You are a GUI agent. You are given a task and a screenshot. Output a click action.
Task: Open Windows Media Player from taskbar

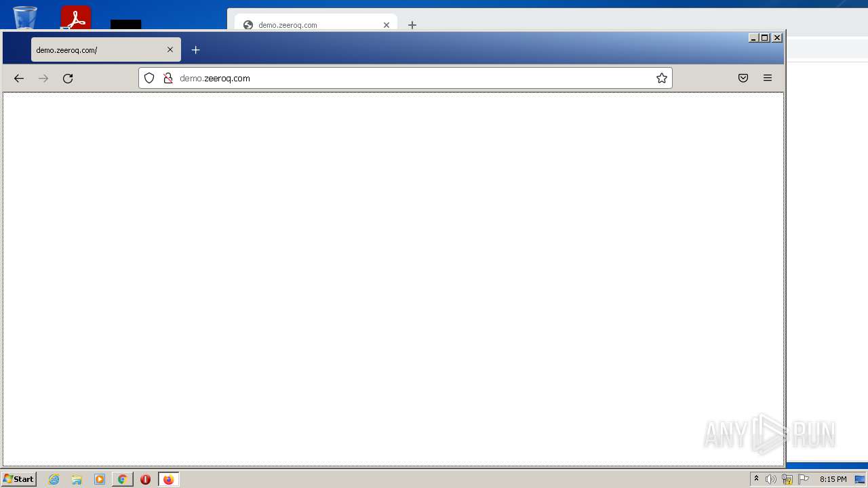pos(100,479)
